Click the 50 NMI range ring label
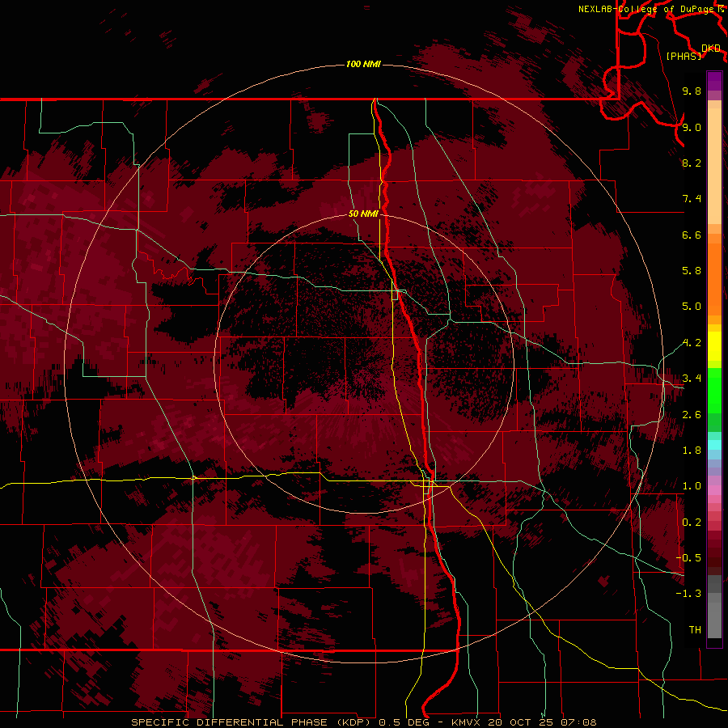The image size is (728, 728). pyautogui.click(x=363, y=214)
